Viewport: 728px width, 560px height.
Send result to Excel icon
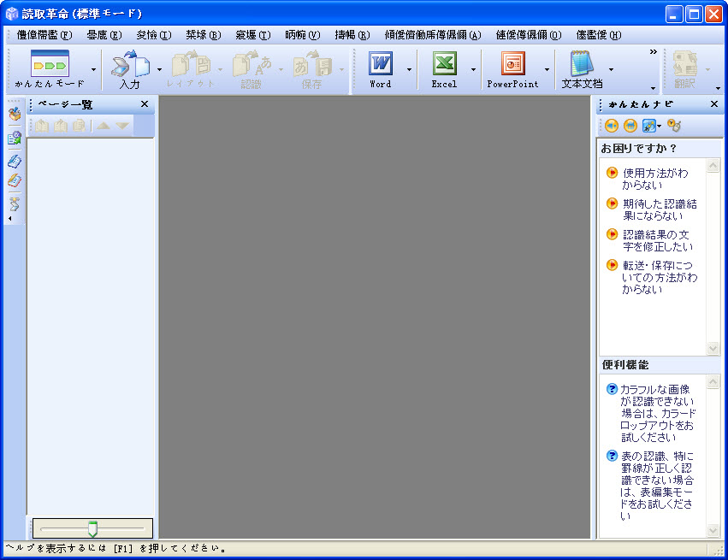click(445, 63)
